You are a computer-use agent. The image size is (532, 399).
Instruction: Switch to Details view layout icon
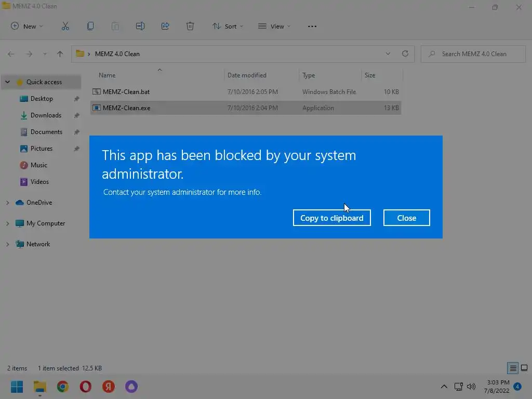click(x=513, y=368)
